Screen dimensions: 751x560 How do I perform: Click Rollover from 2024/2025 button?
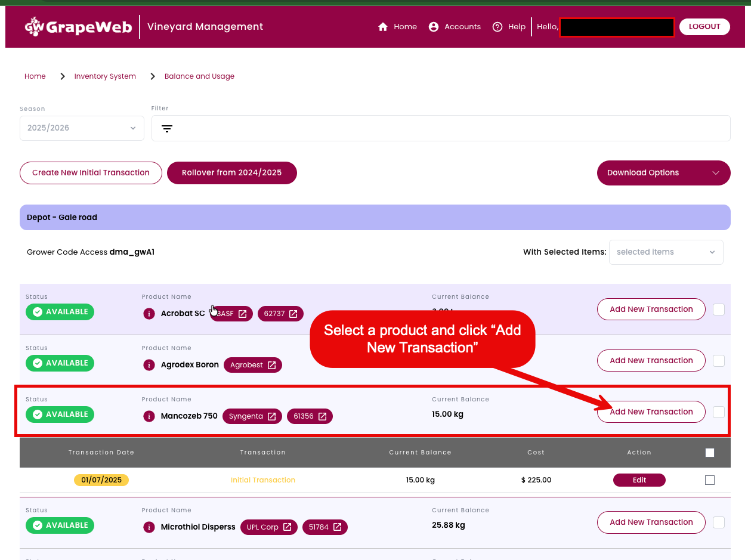pyautogui.click(x=231, y=173)
